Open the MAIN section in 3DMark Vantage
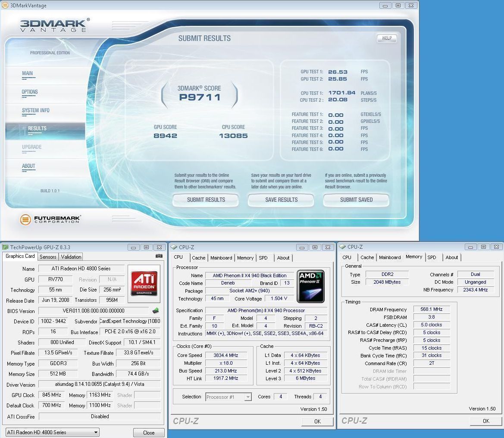Screen dimensions: 504x438 tap(27, 73)
